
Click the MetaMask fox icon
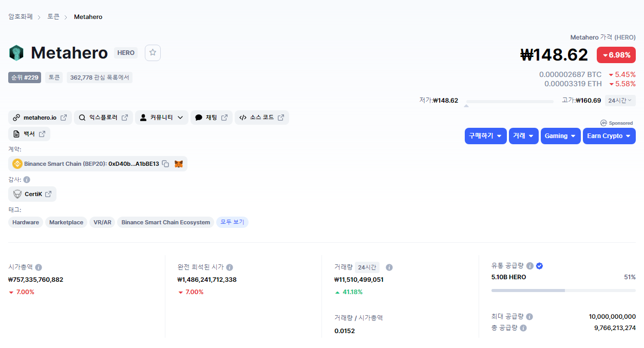179,164
